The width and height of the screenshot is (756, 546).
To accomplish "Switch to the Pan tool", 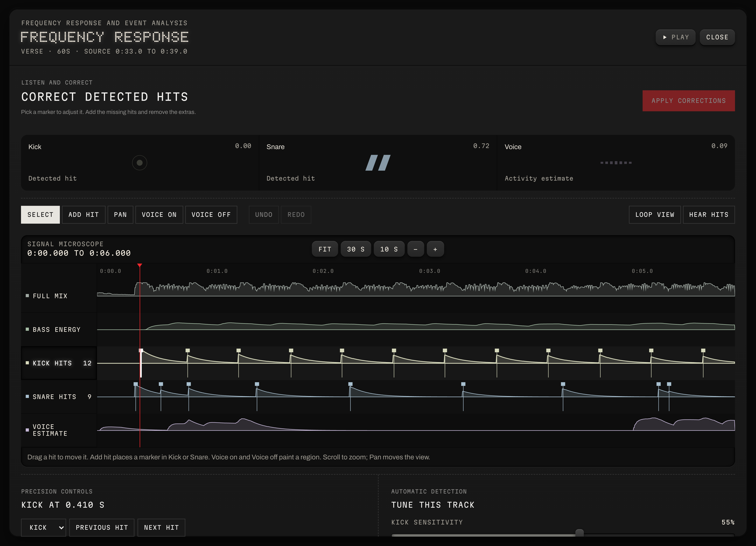I will [x=120, y=215].
